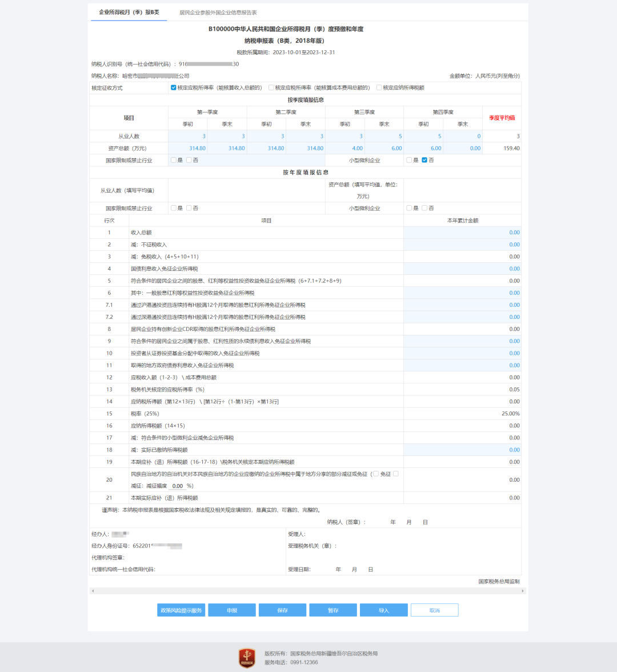This screenshot has width=617, height=672.
Task: Tick 是 for quarterly 国家限制或禁止行业
Action: tap(174, 160)
